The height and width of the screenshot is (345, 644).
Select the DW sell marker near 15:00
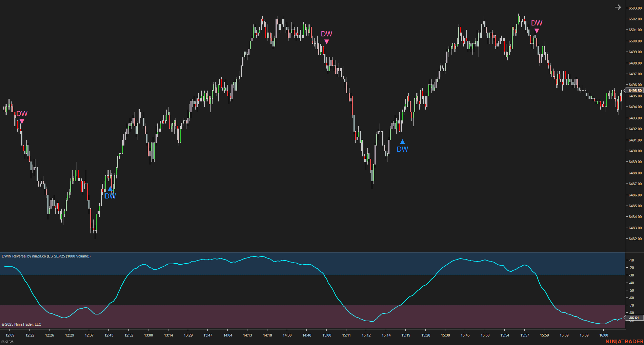[326, 42]
